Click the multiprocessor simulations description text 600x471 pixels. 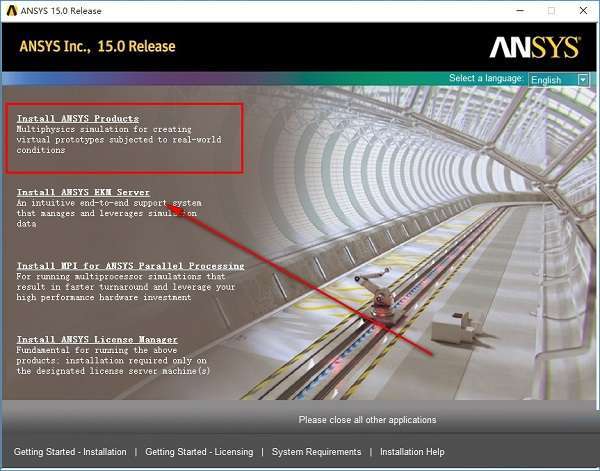pos(126,287)
